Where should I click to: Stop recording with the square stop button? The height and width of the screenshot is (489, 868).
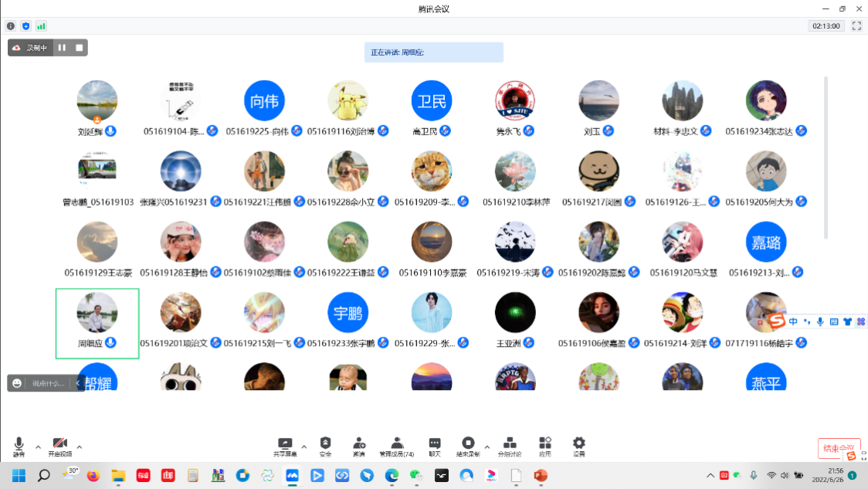pos(79,48)
